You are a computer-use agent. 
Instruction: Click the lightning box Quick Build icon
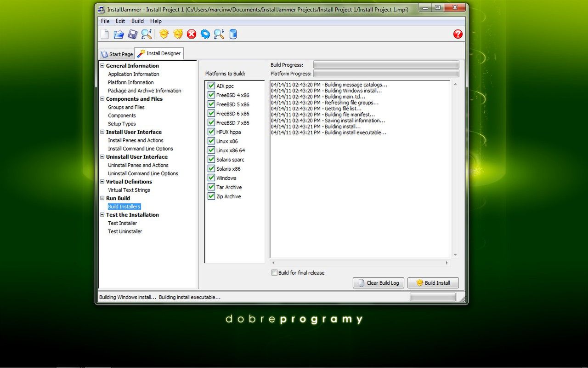[x=178, y=34]
